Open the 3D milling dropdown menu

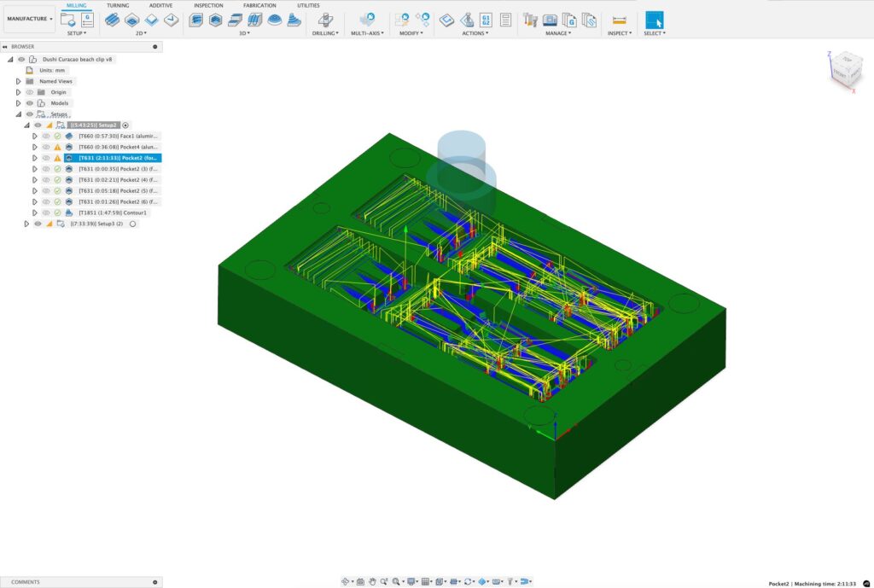244,33
